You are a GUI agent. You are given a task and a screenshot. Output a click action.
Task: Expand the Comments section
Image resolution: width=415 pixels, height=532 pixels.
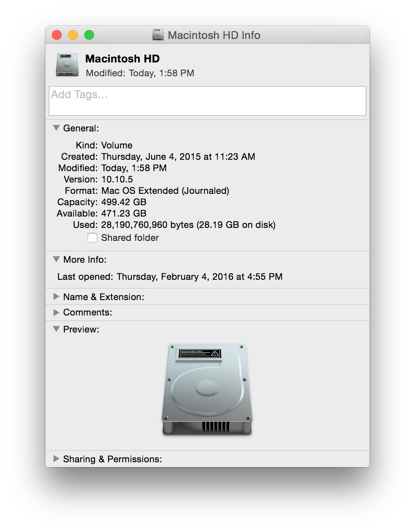[x=56, y=312]
